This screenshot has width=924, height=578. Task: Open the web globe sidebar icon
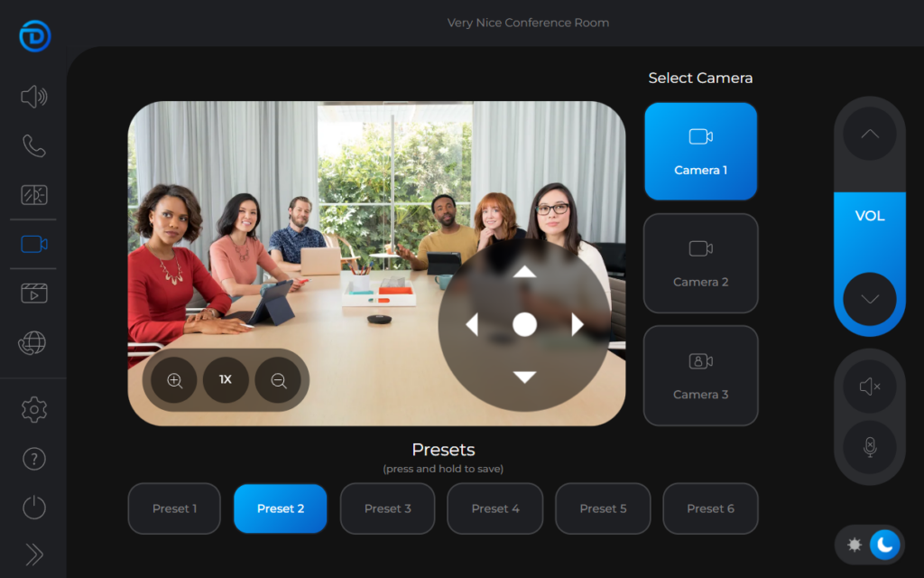33,343
